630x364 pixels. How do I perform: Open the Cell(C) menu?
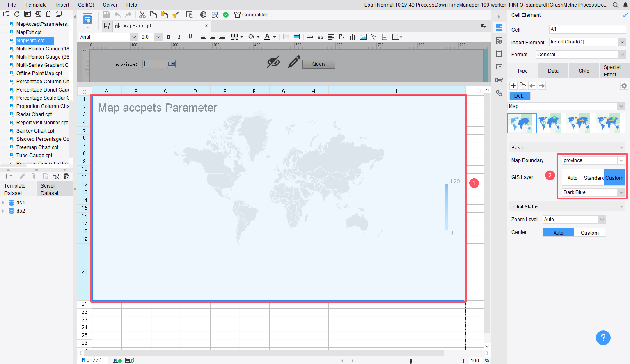click(86, 5)
